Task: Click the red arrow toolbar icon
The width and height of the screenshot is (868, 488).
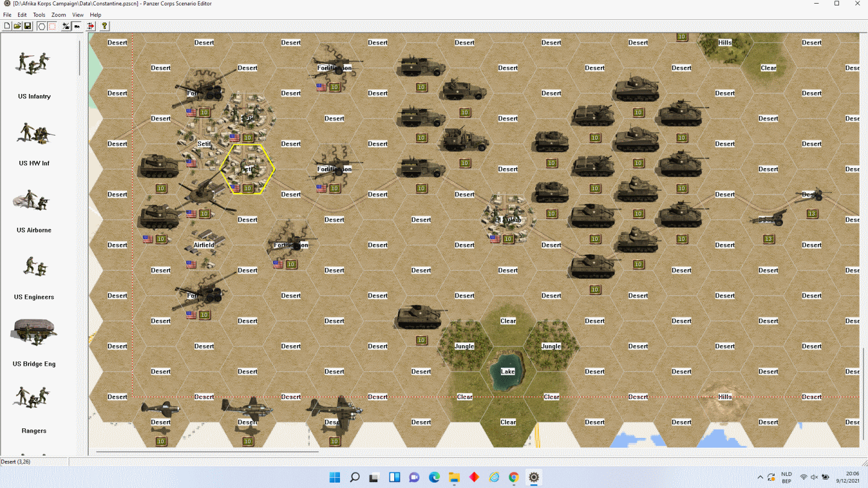Action: tap(91, 26)
